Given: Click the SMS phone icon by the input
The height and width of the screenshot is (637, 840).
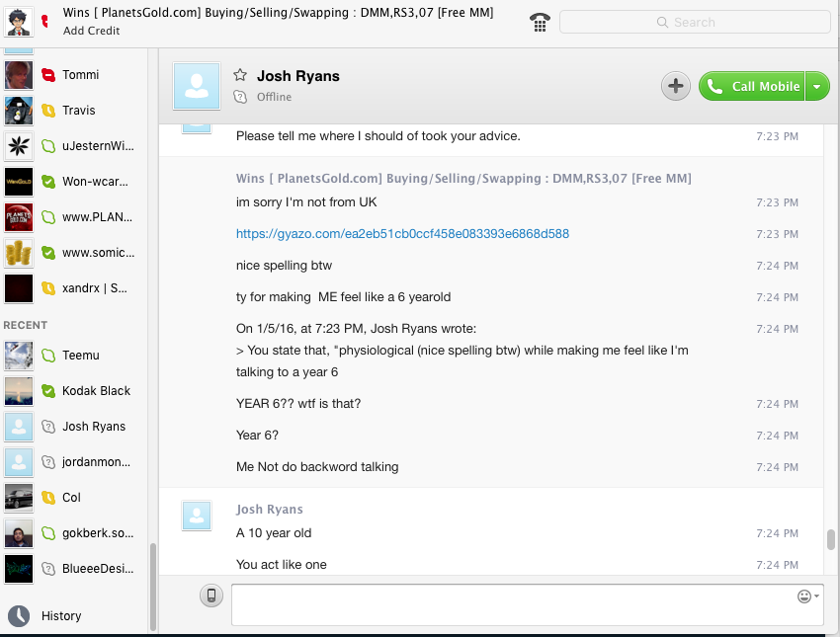Looking at the screenshot, I should pos(211,596).
